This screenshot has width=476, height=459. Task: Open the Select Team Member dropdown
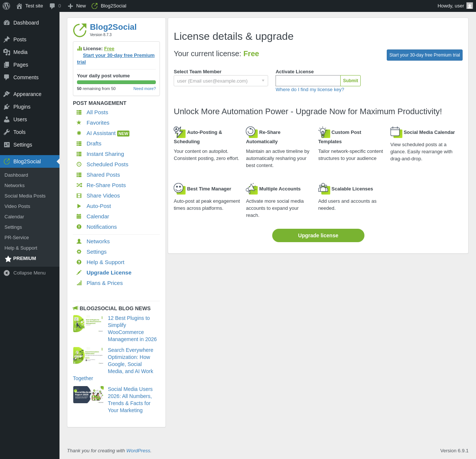point(221,81)
